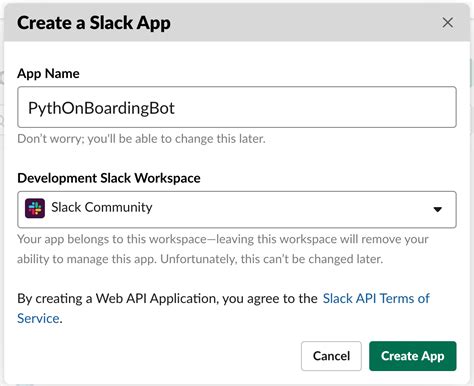Click the App Name label

pos(48,74)
